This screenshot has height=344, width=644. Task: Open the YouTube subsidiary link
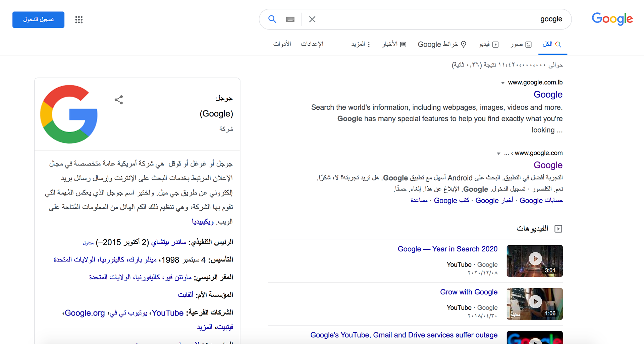(168, 313)
